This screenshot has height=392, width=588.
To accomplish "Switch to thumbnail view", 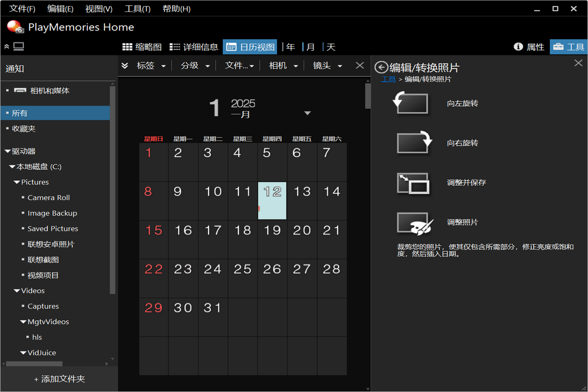I will (x=142, y=47).
